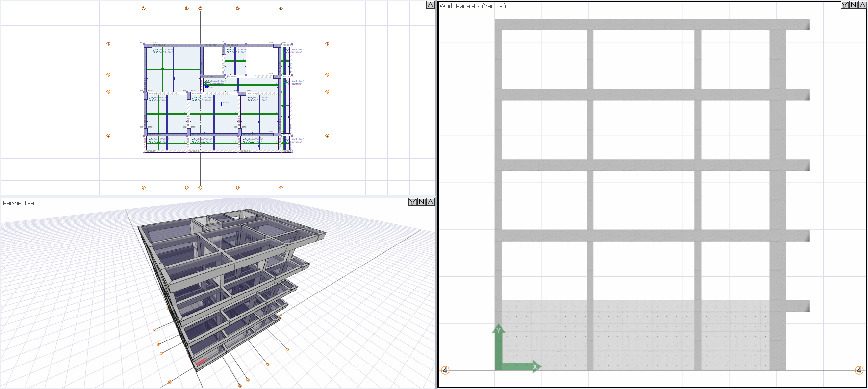The height and width of the screenshot is (389, 868).
Task: Expand Perspective view with its up-arrow button
Action: [x=430, y=202]
